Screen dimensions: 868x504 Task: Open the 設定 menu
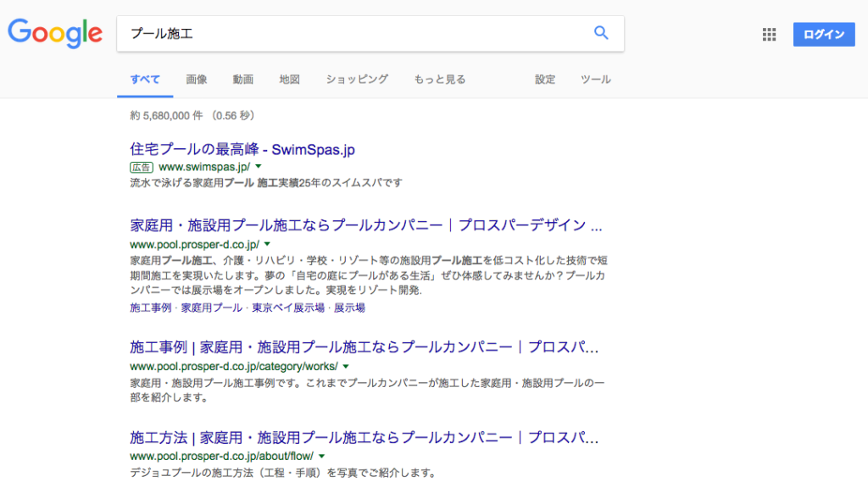[545, 80]
